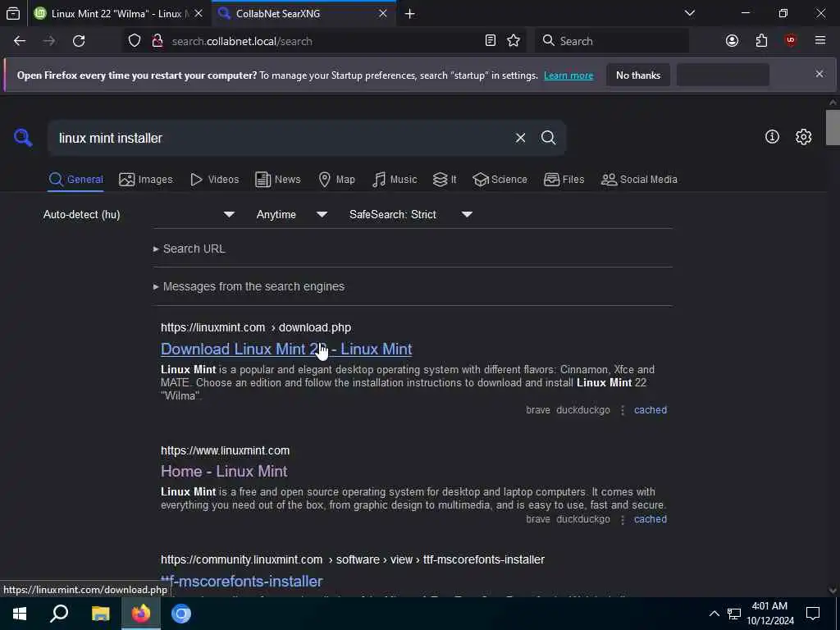Select the Science search category
Screen dimensions: 840x630
pos(500,180)
